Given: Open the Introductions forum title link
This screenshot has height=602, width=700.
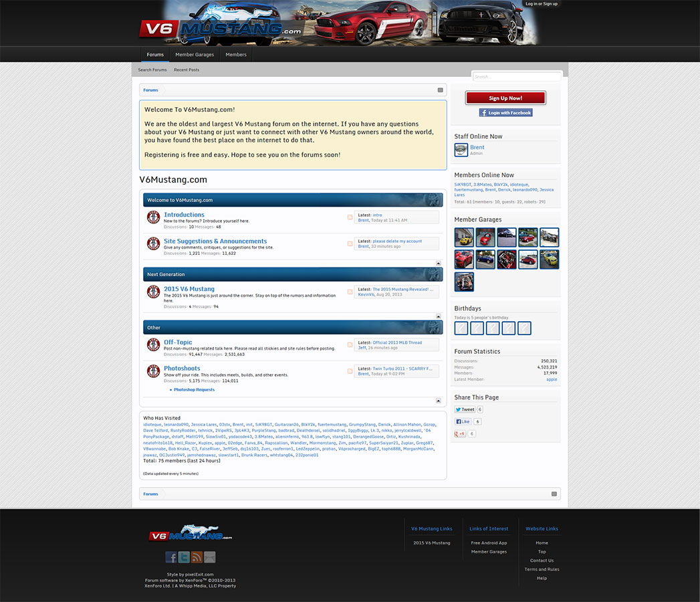Looking at the screenshot, I should coord(184,215).
